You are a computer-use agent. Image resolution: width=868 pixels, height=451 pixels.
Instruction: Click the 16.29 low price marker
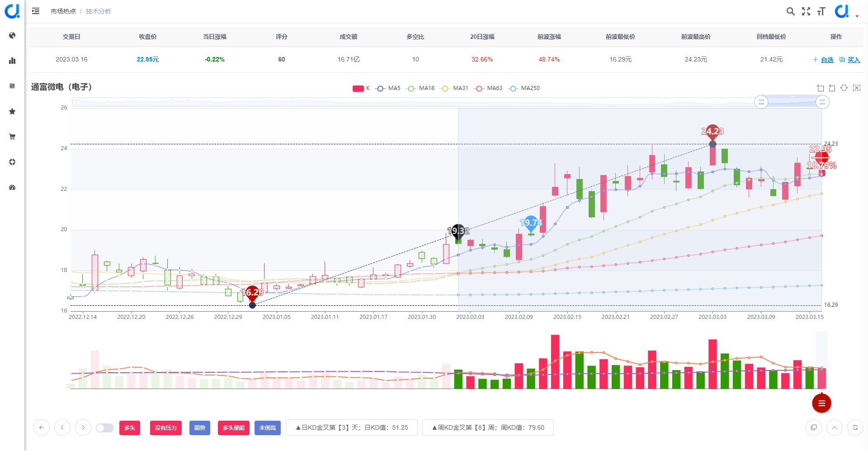coord(252,293)
